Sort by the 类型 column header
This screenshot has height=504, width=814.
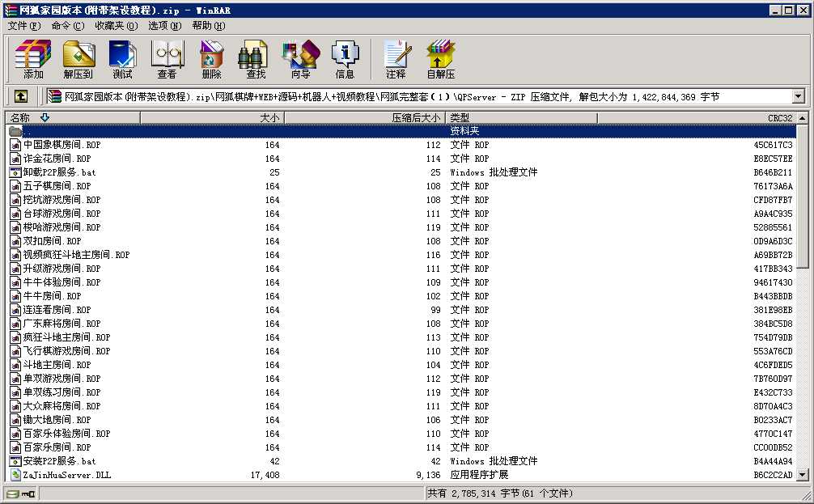[521, 118]
